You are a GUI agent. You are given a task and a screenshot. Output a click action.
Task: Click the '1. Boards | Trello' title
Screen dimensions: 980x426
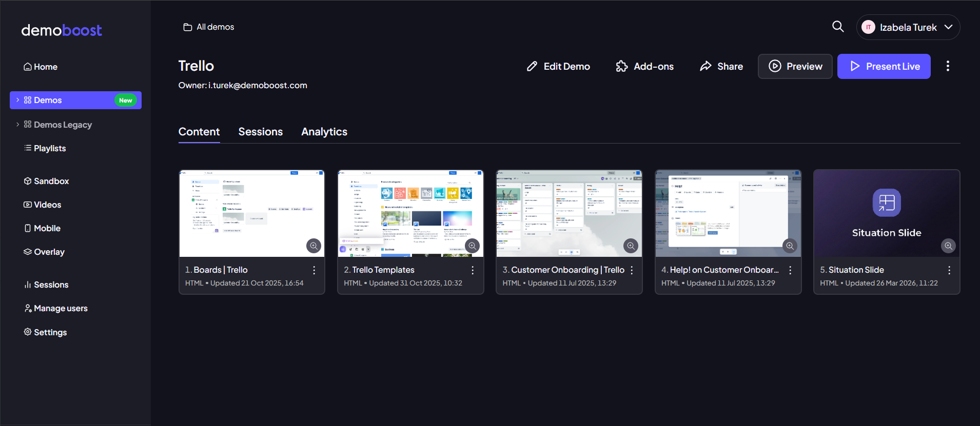tap(216, 270)
